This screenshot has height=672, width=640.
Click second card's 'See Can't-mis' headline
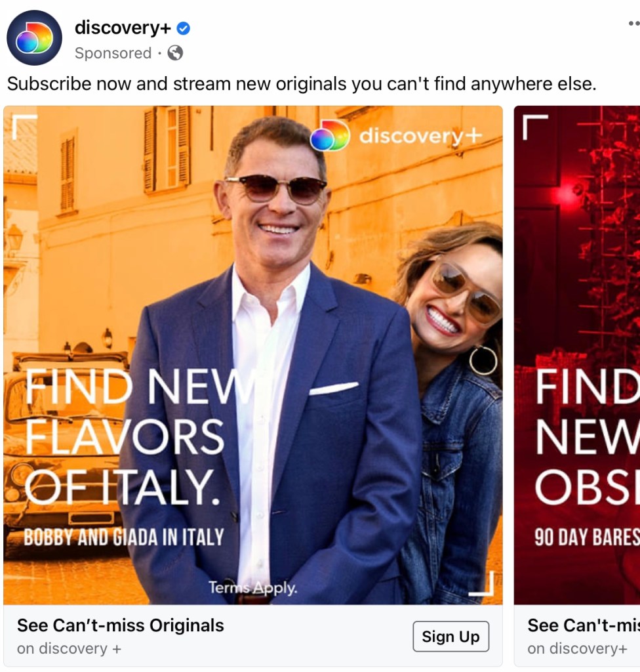point(584,625)
